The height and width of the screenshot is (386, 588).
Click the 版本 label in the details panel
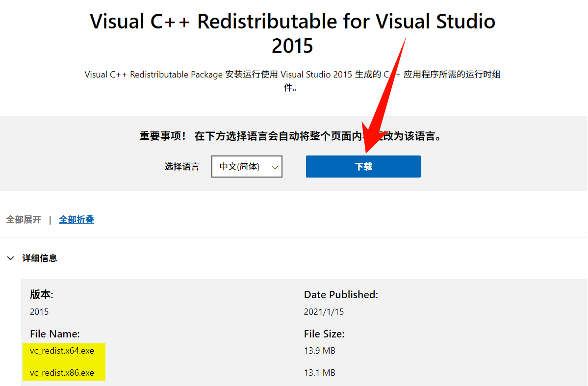(x=40, y=294)
